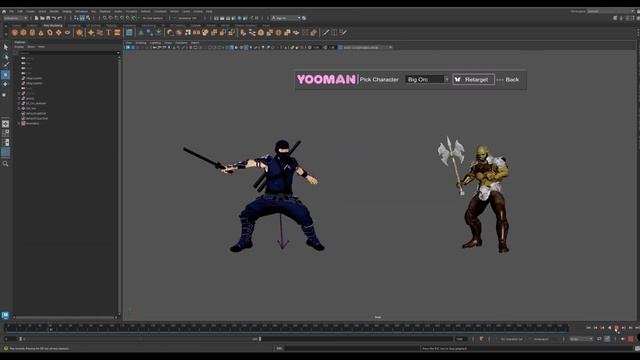This screenshot has width=640, height=360.
Task: Activate the Lasso select tool
Action: [x=5, y=57]
